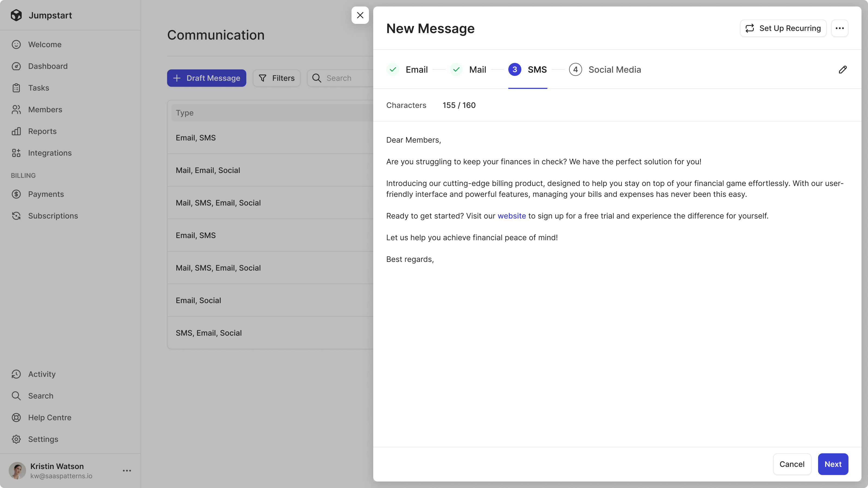Screen dimensions: 868x488
Task: Click the 155 / 160 character count
Action: click(x=459, y=105)
